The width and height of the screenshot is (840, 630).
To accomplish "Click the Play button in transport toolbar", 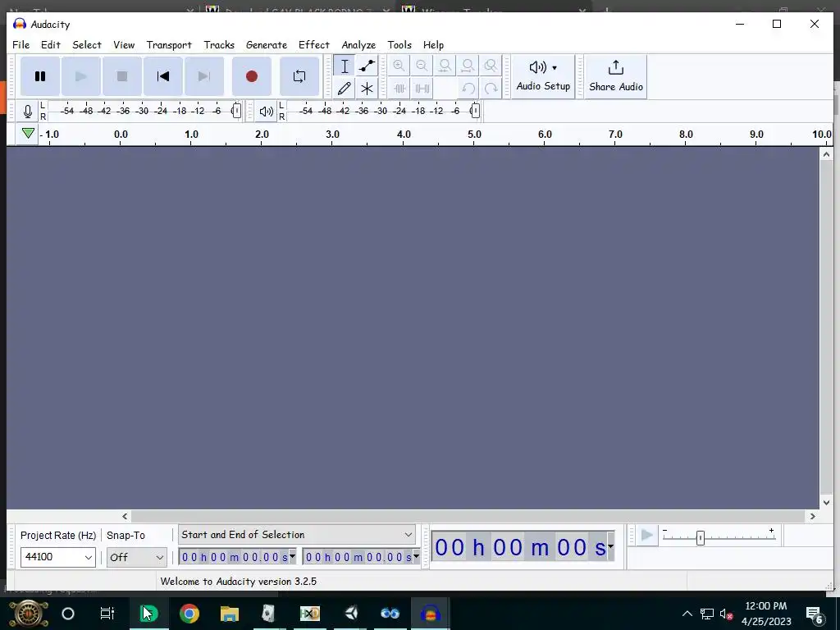I will (x=81, y=76).
